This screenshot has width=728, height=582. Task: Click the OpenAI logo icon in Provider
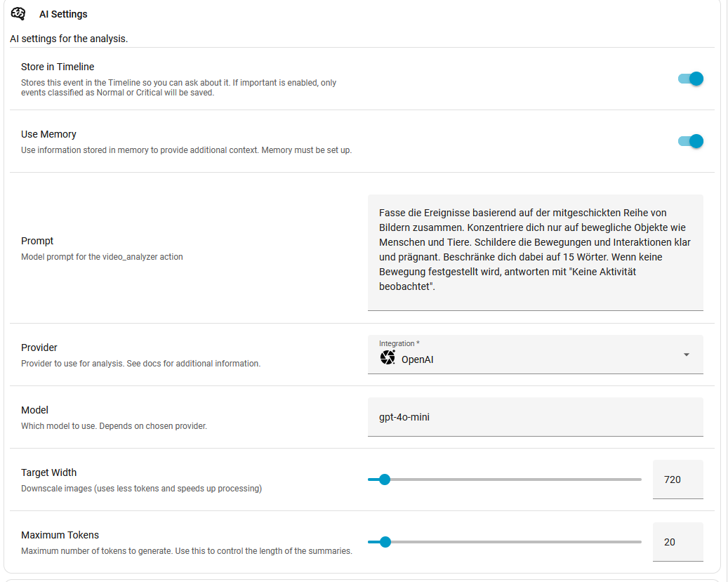(388, 358)
